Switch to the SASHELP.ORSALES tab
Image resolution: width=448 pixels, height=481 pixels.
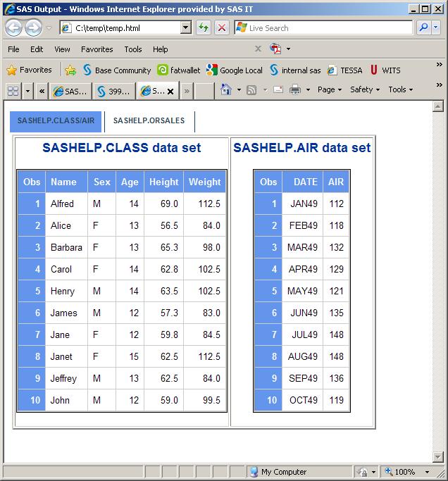tap(149, 121)
